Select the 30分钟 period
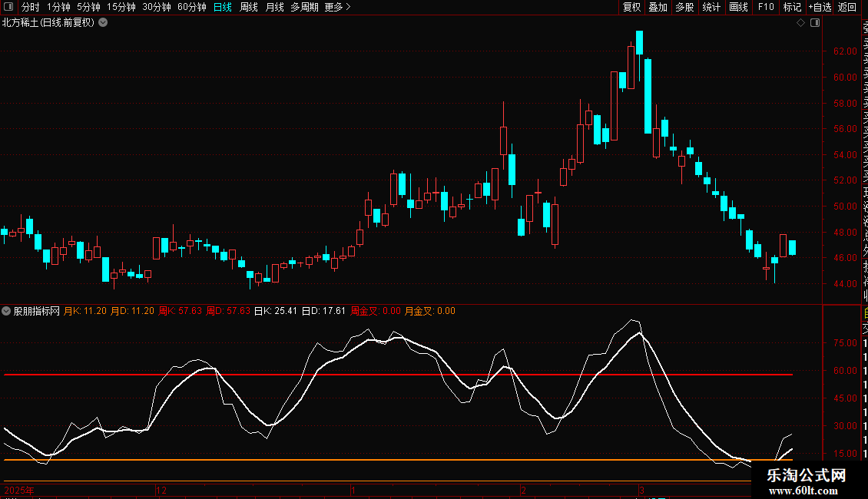This screenshot has width=868, height=499. click(157, 7)
